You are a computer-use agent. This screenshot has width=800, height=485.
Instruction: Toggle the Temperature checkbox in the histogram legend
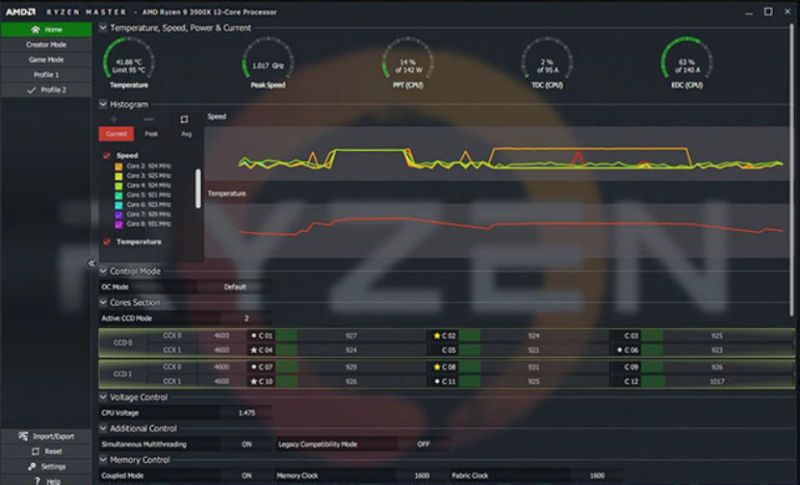point(106,242)
